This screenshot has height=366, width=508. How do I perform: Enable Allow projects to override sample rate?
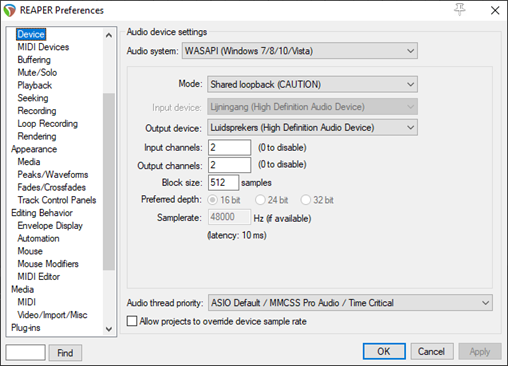[132, 321]
